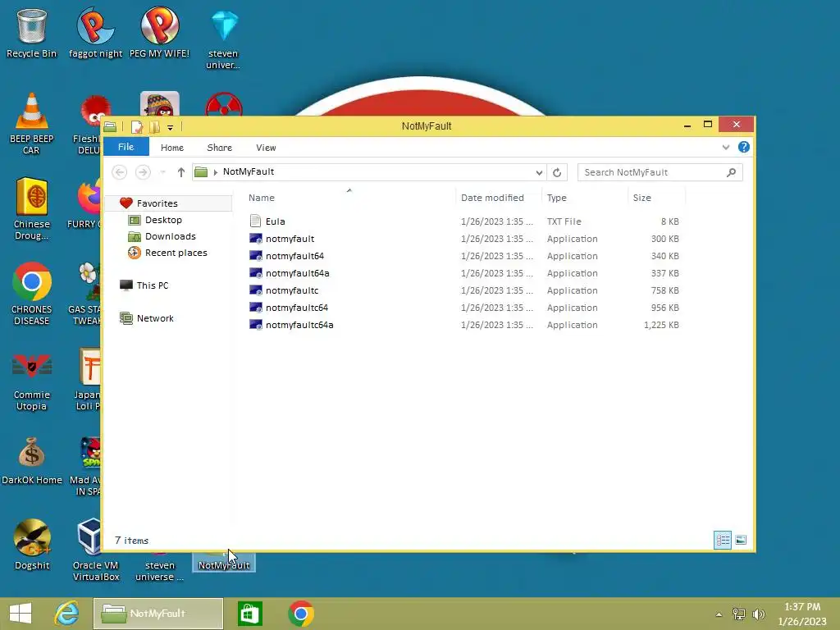Select the Dogshit desktop icon
Screen dimensions: 840x630
[x=32, y=545]
